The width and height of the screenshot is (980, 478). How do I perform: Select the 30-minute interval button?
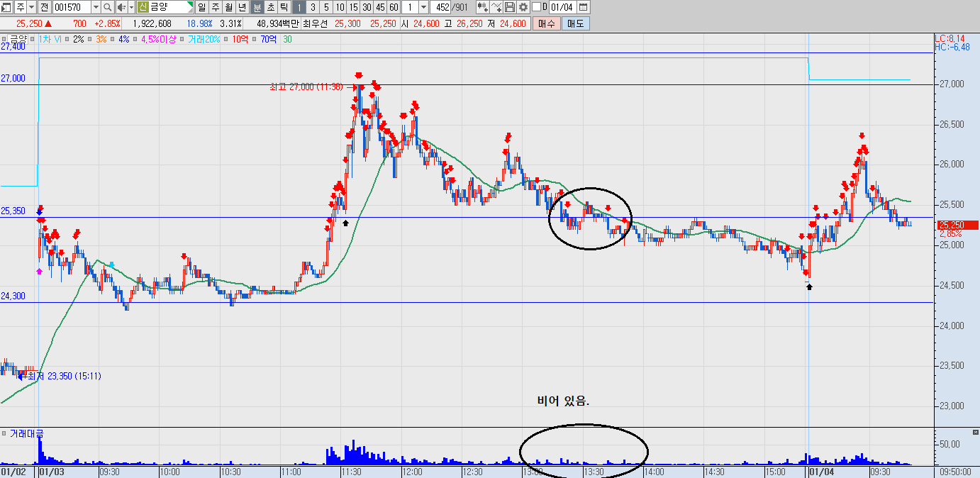point(367,7)
